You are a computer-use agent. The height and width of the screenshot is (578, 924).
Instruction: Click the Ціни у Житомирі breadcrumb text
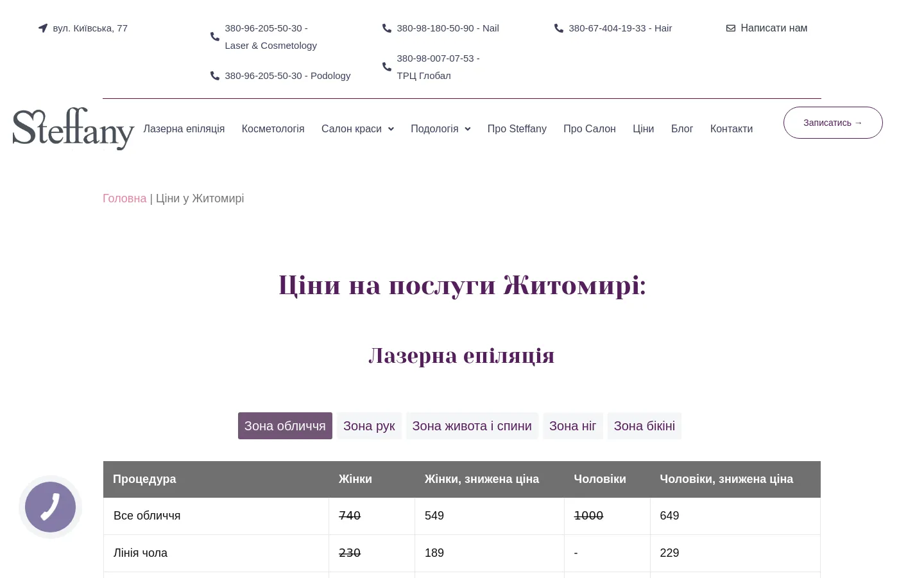(x=200, y=198)
